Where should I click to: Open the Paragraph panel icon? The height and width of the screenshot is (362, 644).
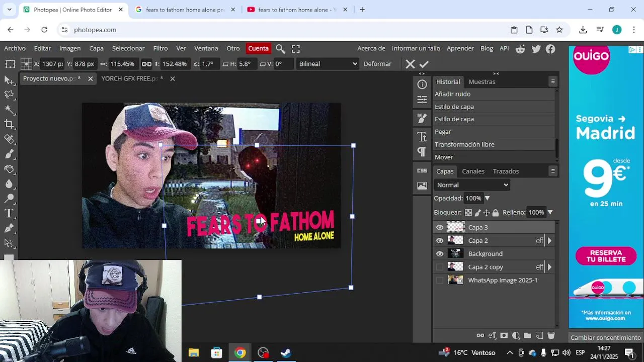(x=422, y=152)
